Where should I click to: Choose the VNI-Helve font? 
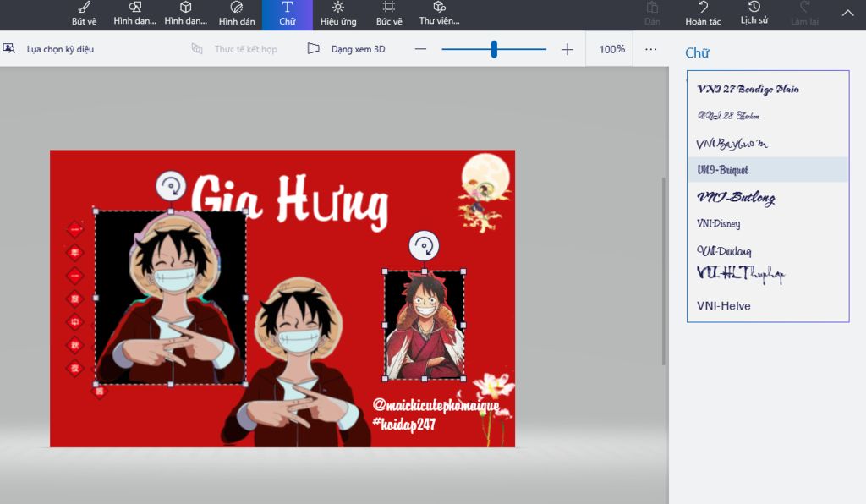click(x=768, y=306)
